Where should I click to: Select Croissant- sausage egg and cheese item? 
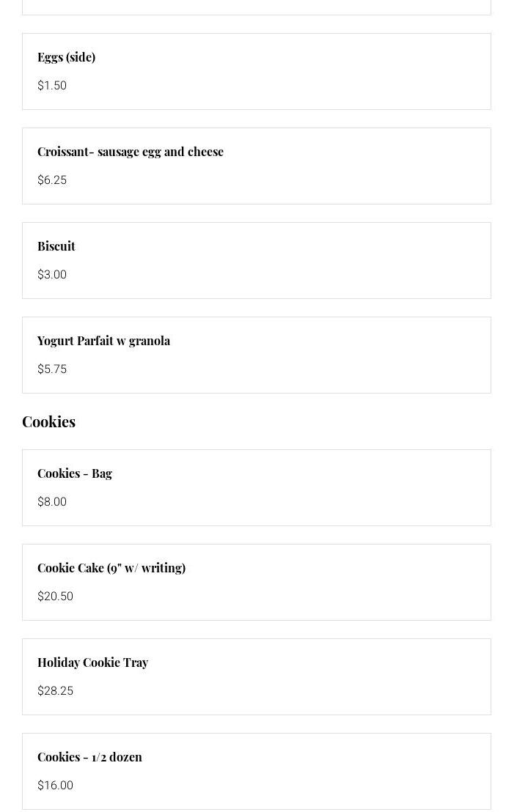coord(131,152)
